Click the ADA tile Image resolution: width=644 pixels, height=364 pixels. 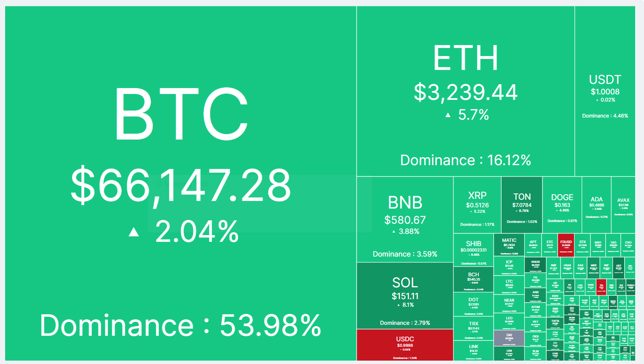(x=596, y=205)
